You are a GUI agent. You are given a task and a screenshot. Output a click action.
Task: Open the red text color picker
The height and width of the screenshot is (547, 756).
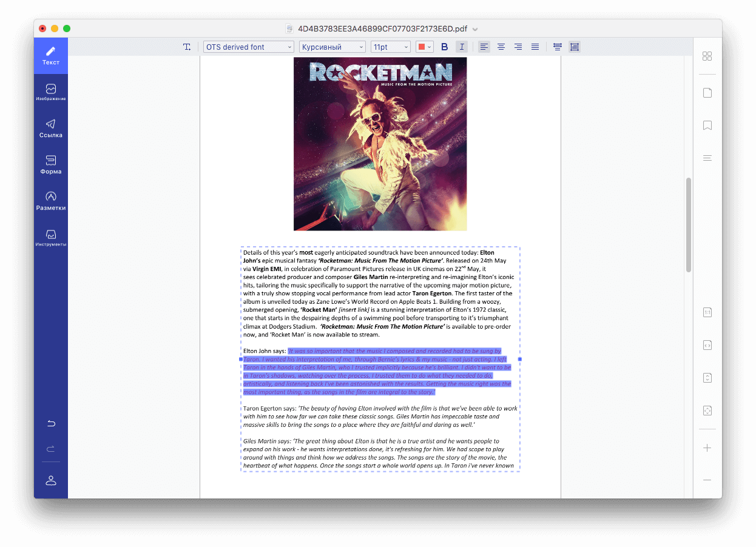424,47
